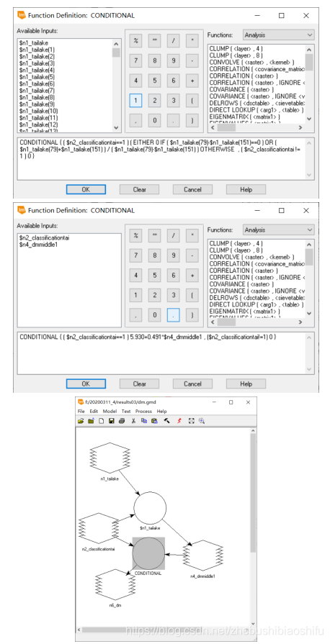The image size is (330, 644).
Task: Open the Process menu
Action: coord(143,411)
